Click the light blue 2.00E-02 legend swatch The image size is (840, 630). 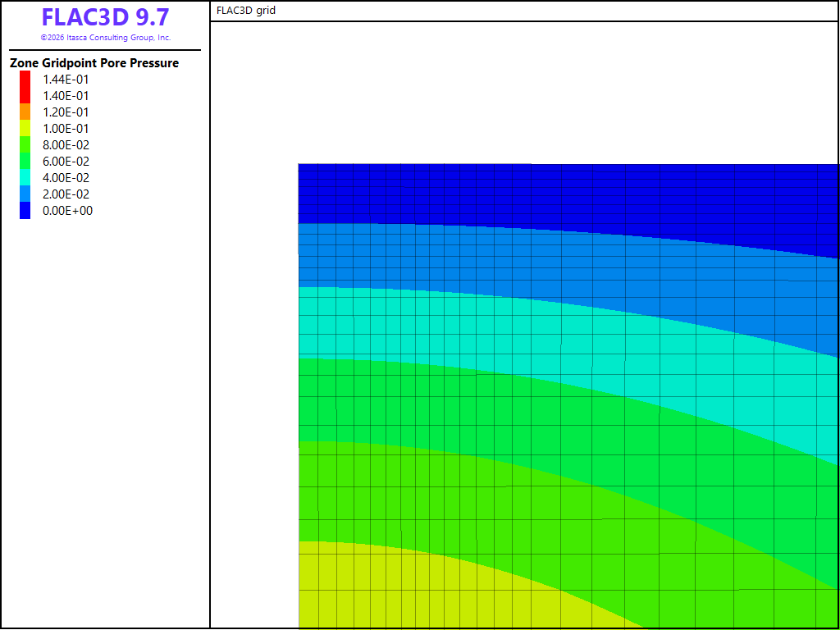point(25,194)
